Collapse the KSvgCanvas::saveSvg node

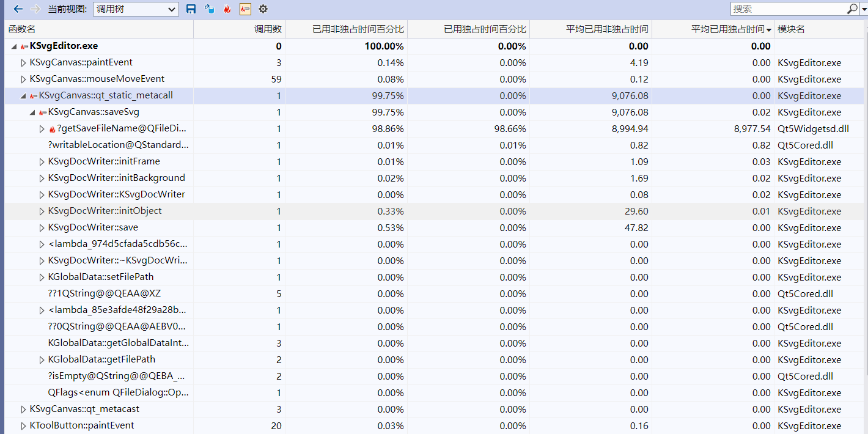pyautogui.click(x=32, y=112)
